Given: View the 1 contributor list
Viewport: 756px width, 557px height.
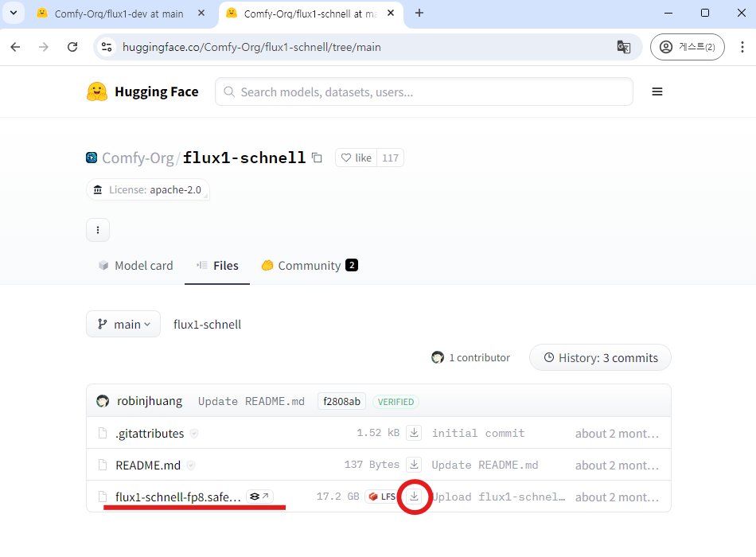Looking at the screenshot, I should click(x=470, y=357).
